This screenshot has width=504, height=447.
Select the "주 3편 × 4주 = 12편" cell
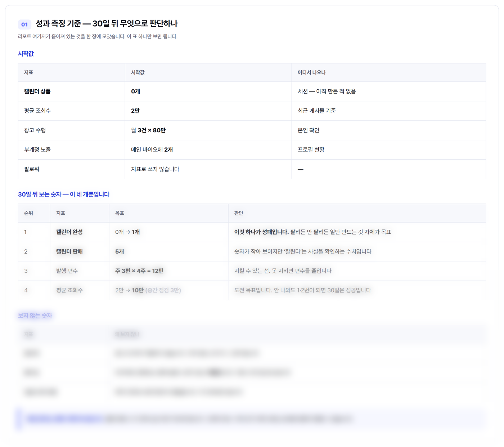[x=168, y=271]
